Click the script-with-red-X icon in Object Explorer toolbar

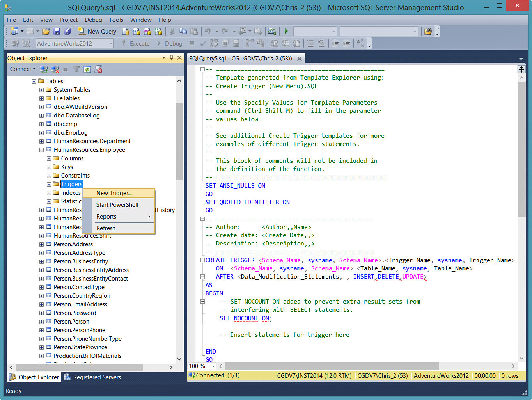(x=98, y=69)
